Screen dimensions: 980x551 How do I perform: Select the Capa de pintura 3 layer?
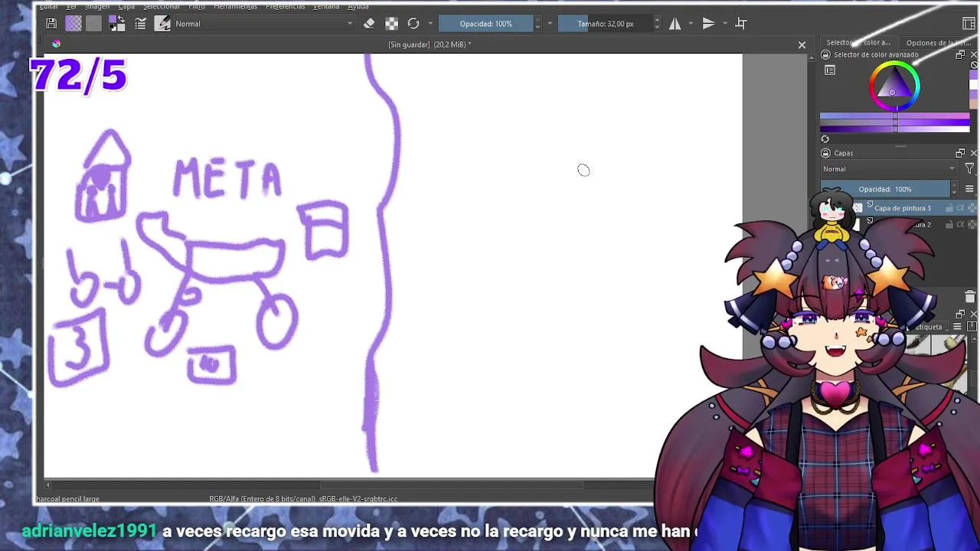point(902,208)
